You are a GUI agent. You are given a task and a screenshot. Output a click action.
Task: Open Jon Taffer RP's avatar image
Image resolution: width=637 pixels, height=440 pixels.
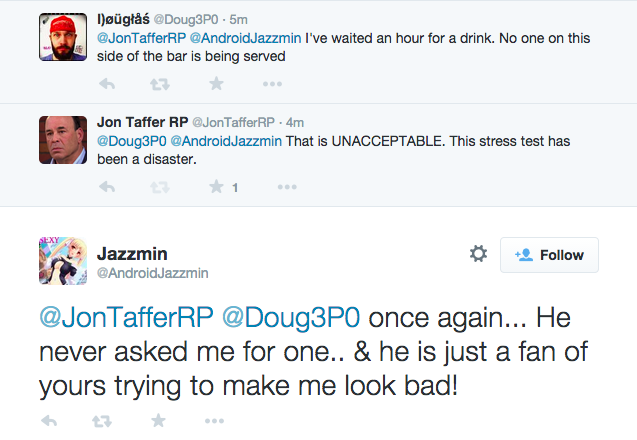tap(66, 142)
